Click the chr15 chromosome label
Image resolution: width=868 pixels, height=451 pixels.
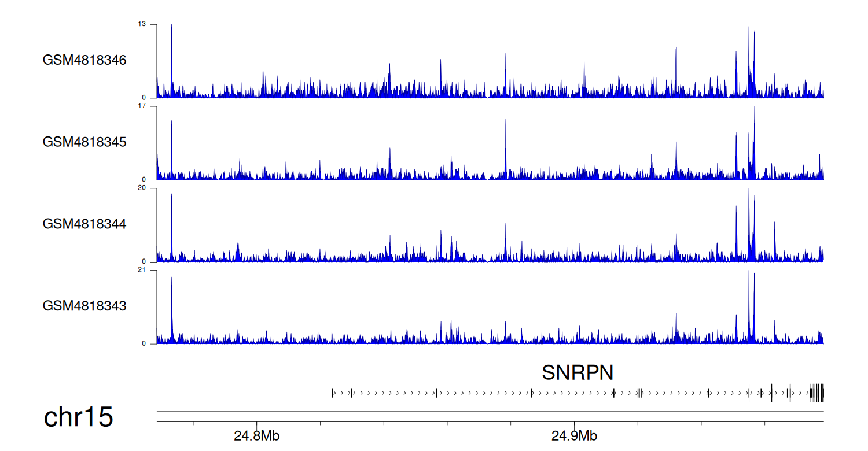[x=78, y=417]
